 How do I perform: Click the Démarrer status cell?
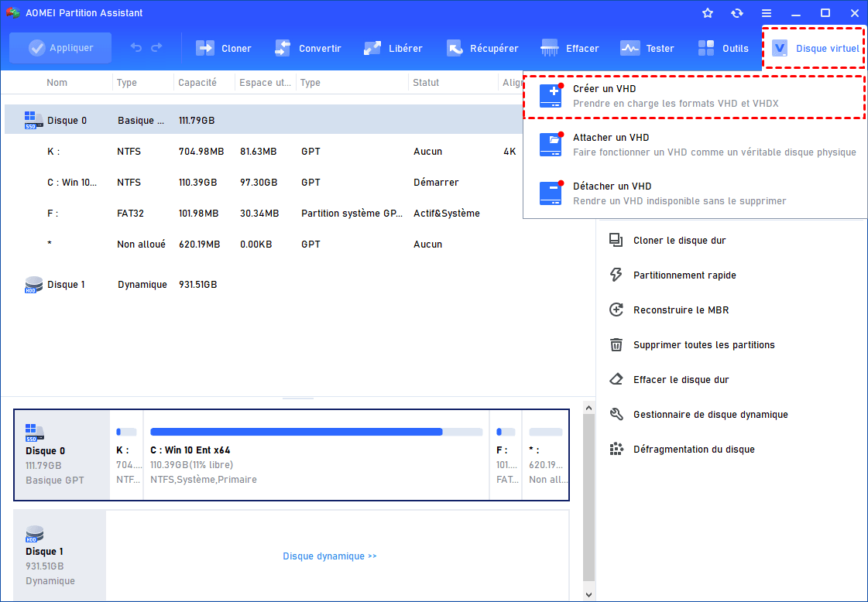click(x=436, y=182)
